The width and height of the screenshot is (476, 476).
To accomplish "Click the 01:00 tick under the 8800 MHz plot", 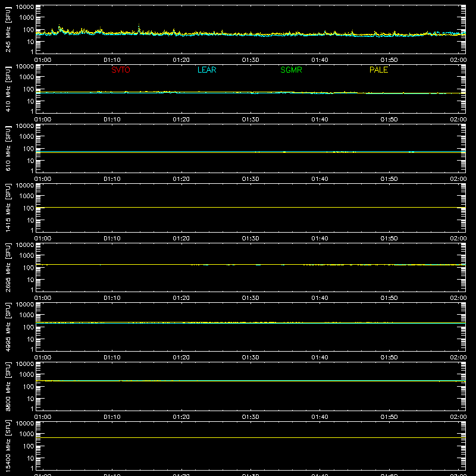I will [x=43, y=417].
